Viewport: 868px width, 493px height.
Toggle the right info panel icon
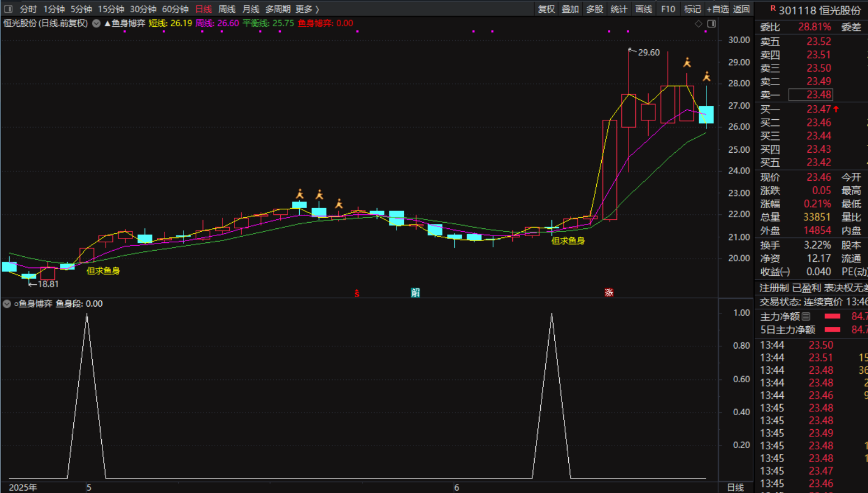(x=711, y=24)
